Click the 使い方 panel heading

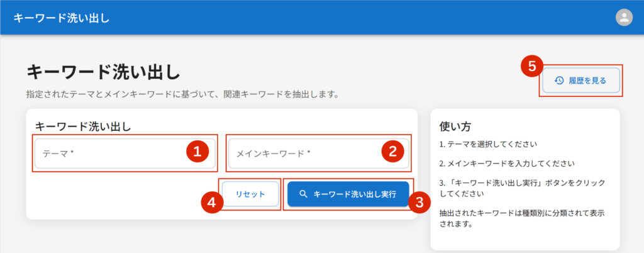[x=456, y=126]
